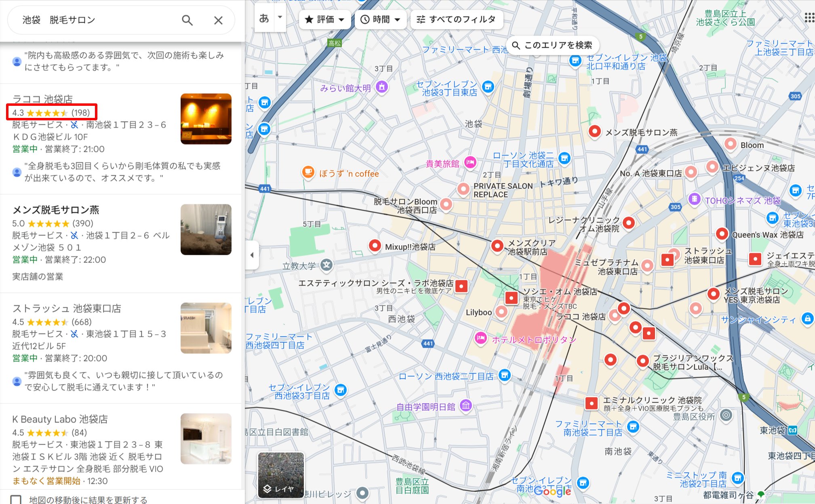This screenshot has width=815, height=504.
Task: Open すべてのフィルタ filters
Action: click(457, 19)
